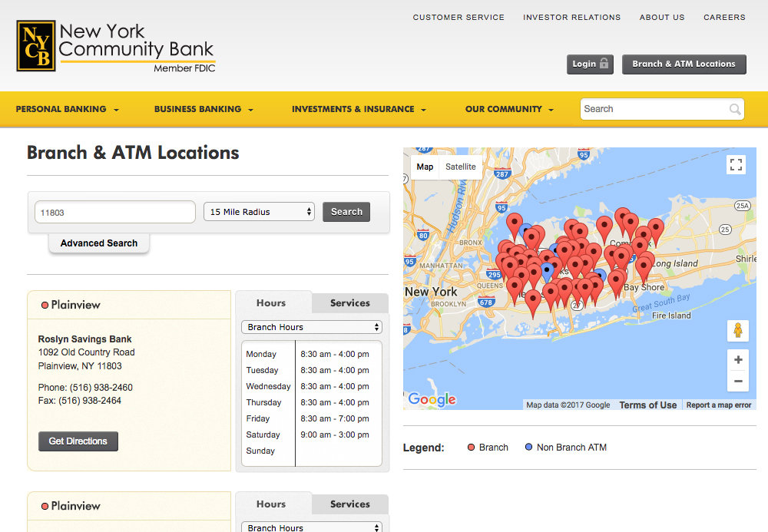Click the phone number (516) 938-2460
Screen dimensions: 768x532
click(x=101, y=388)
